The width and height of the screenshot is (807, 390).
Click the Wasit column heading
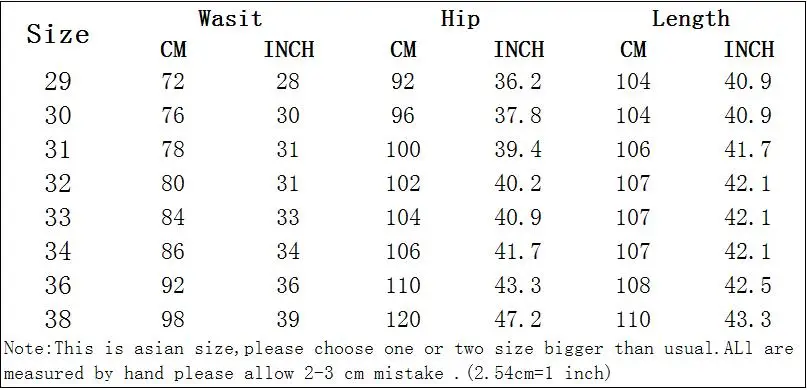tap(231, 19)
